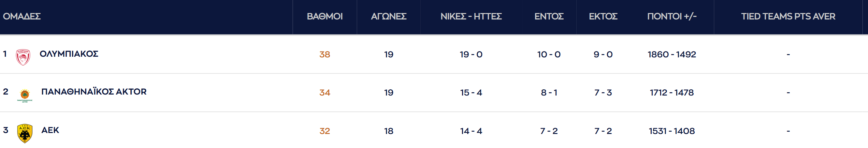868x148 pixels.
Task: Click the TIED TEAMS PTS AVER header
Action: tap(788, 17)
